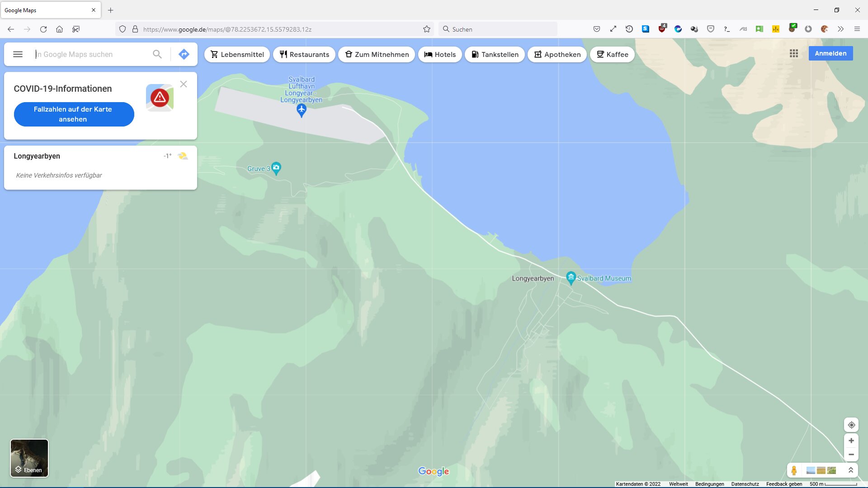Click the Svalbard Museum map pin
This screenshot has height=488, width=868.
click(571, 277)
